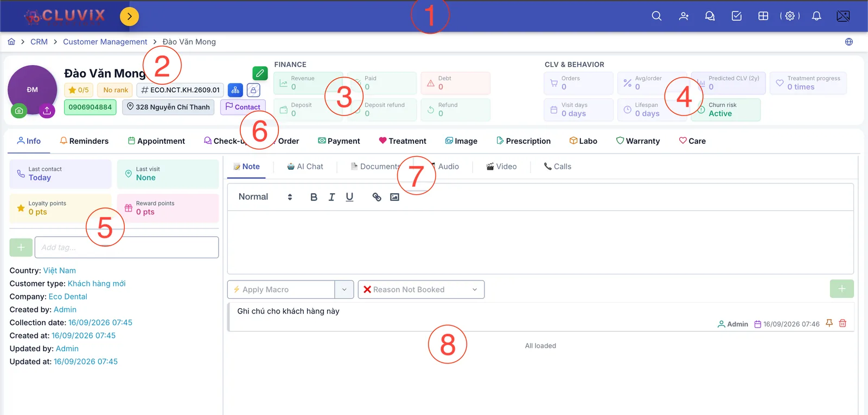Click address 328 Nguyễn Chí Thanh

tap(168, 107)
